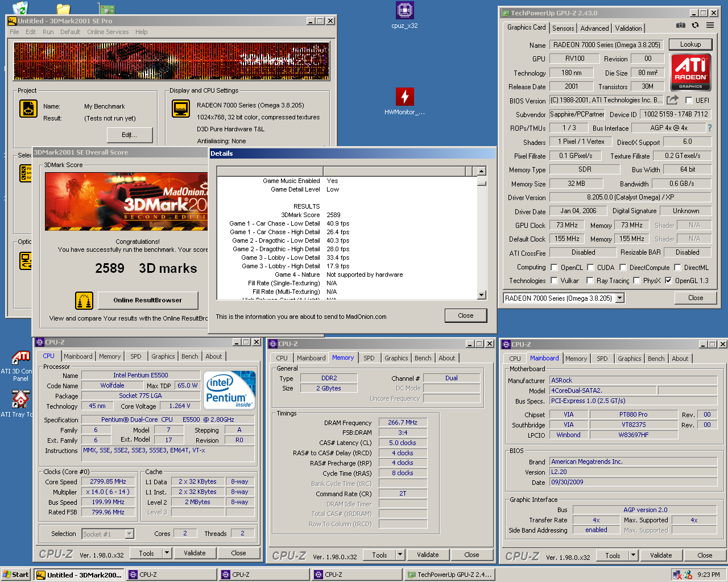This screenshot has width=728, height=582.
Task: Toggle the Vulkan checkbox
Action: click(554, 280)
